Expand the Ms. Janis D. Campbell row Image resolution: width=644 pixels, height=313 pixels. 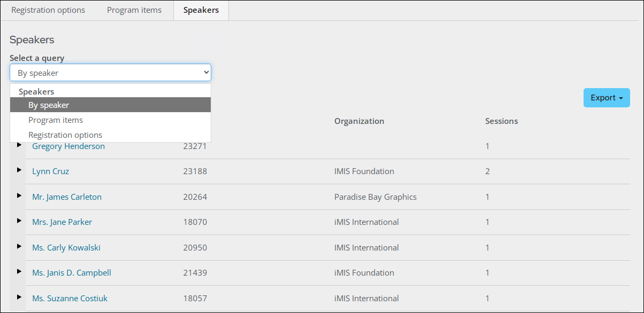(19, 271)
